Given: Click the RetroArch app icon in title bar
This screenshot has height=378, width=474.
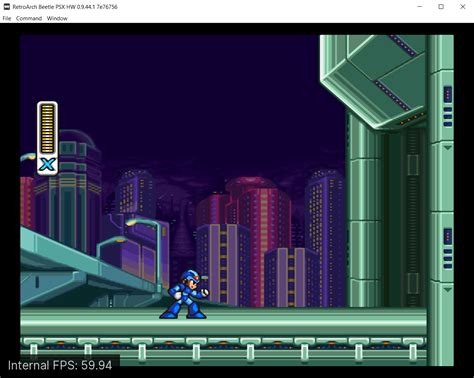Looking at the screenshot, I should click(x=7, y=7).
